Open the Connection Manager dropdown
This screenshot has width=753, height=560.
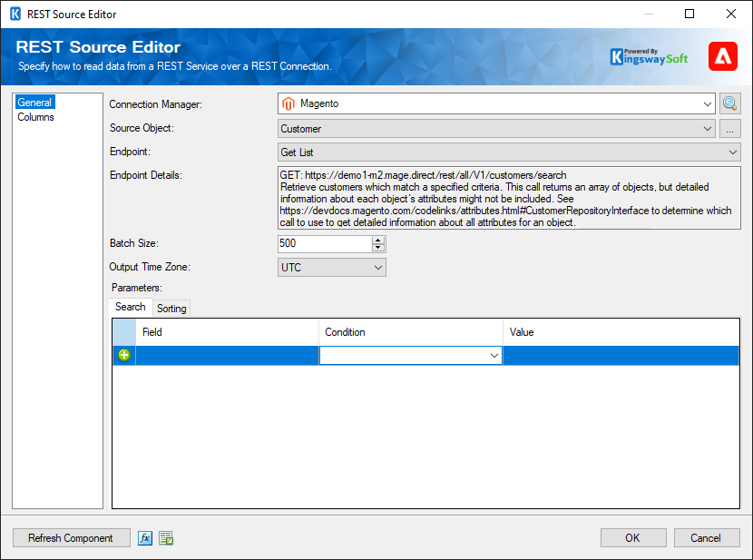coord(707,103)
